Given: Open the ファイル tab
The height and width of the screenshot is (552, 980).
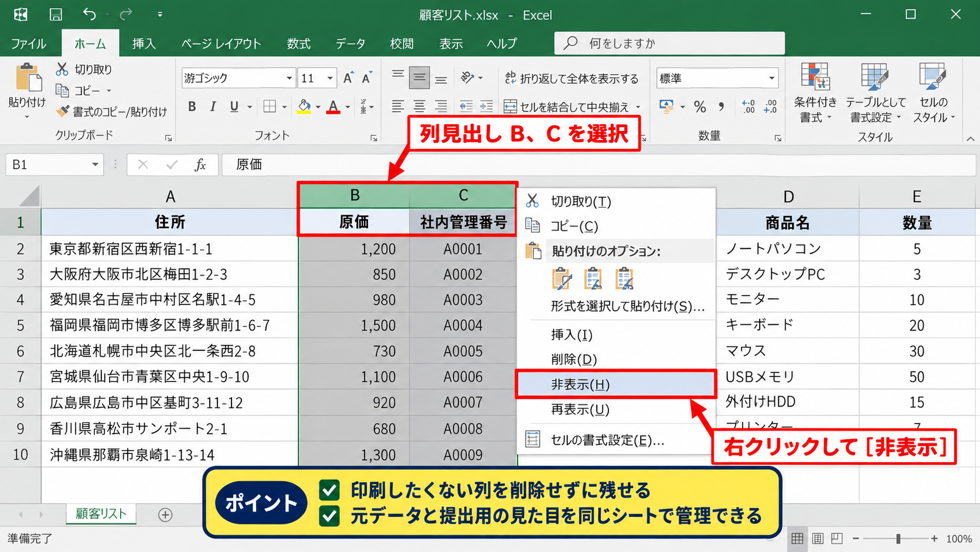Looking at the screenshot, I should coord(29,43).
